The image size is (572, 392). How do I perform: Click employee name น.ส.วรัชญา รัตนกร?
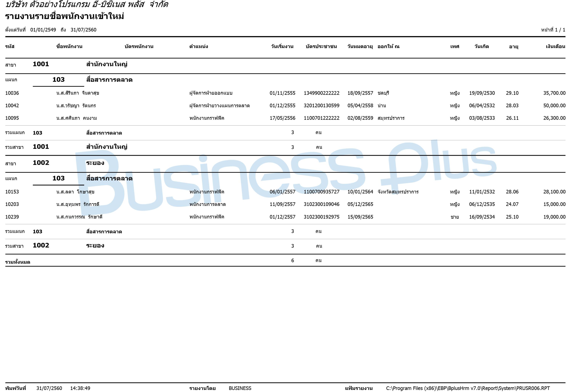coord(76,106)
